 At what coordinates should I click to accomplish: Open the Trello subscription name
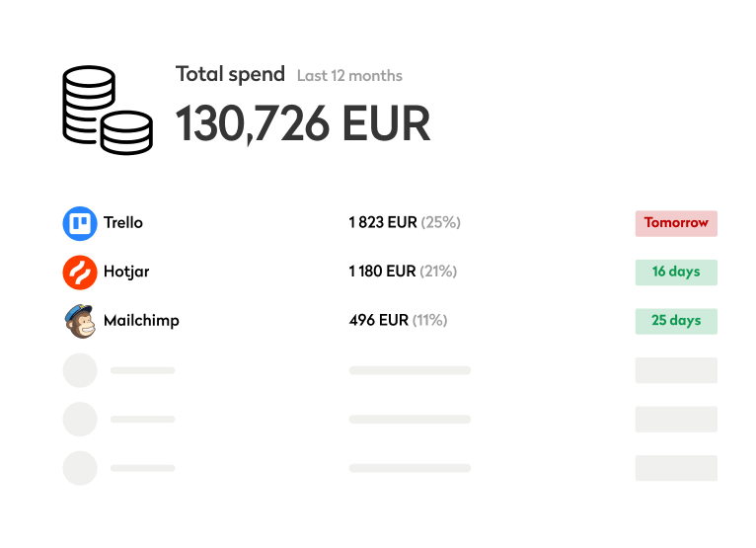(123, 222)
